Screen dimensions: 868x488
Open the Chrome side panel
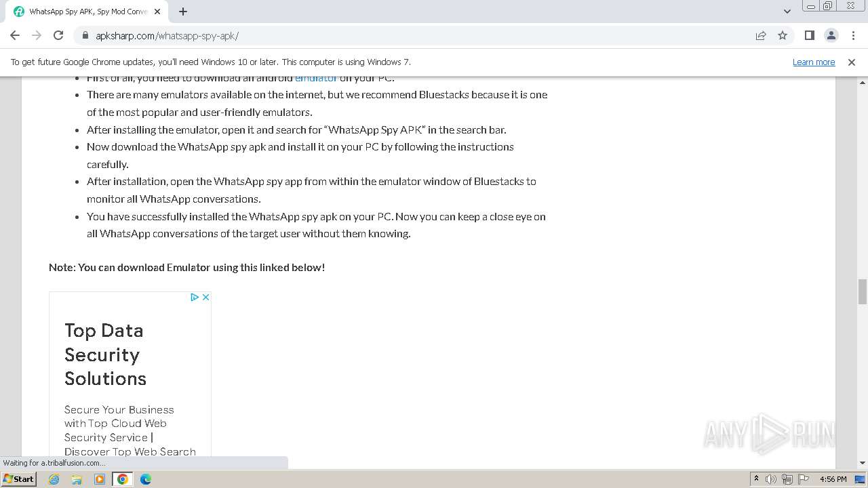pos(810,35)
